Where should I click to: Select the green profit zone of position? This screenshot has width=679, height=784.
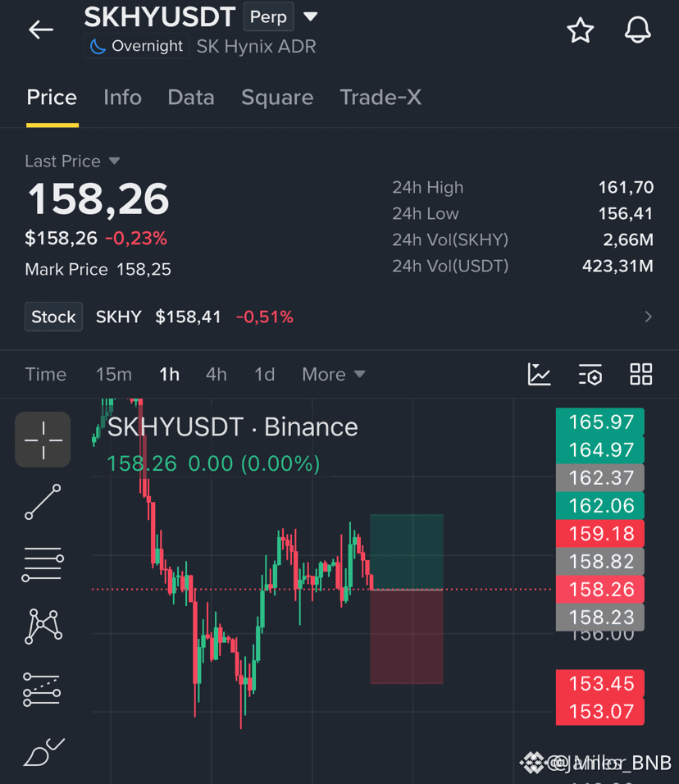[x=407, y=552]
